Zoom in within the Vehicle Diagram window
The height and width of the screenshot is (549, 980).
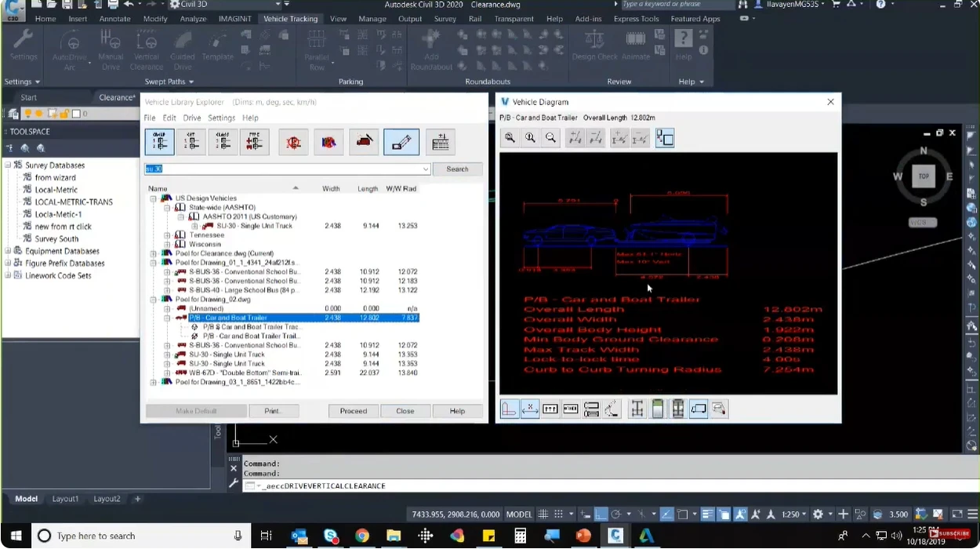tap(528, 138)
